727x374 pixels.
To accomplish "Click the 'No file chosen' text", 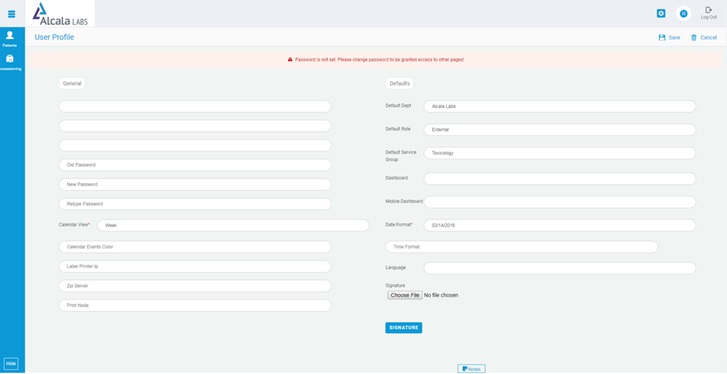I will point(441,295).
